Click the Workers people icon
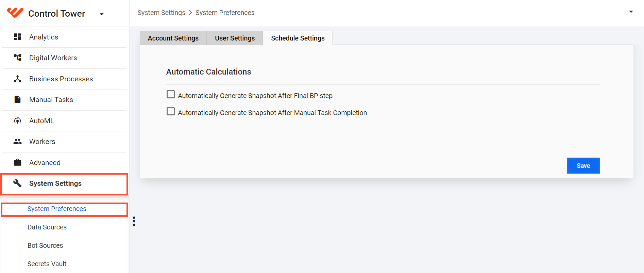Viewport: 644px width, 273px height. 17,141
